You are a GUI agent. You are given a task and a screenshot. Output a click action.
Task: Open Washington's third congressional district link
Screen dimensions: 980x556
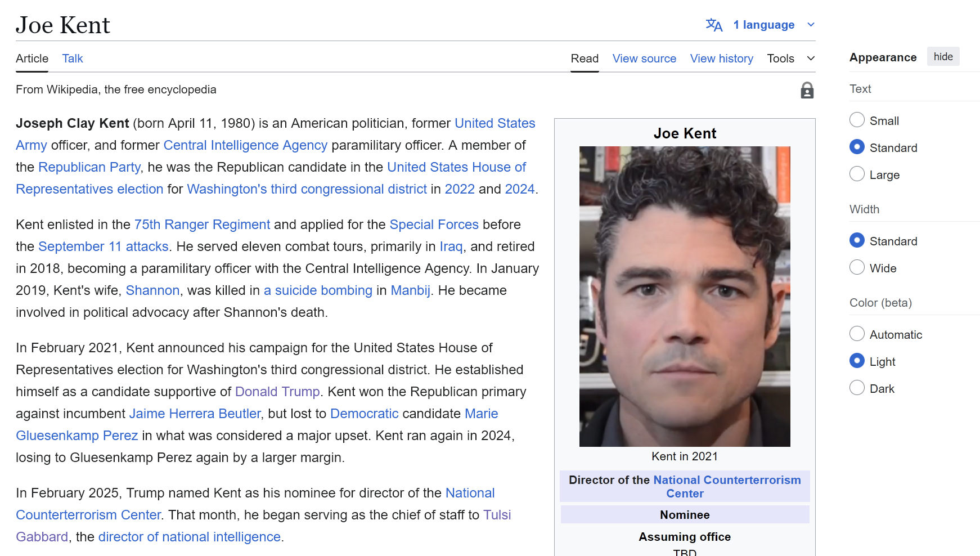coord(307,189)
